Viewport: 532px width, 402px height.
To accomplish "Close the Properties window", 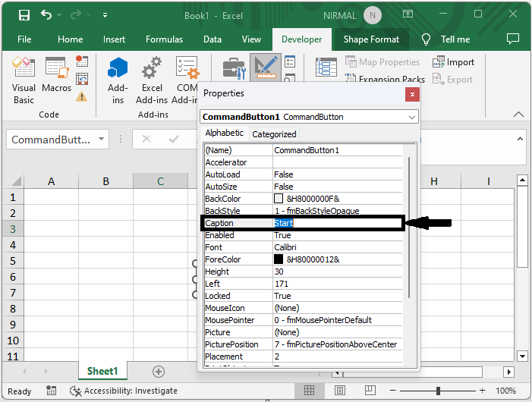I will click(x=412, y=94).
